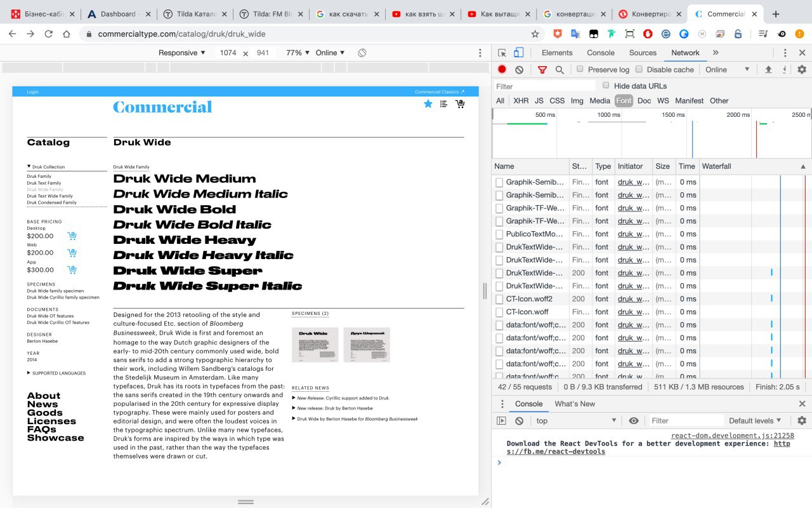The image size is (812, 508).
Task: Switch to the Sources tab
Action: 643,53
